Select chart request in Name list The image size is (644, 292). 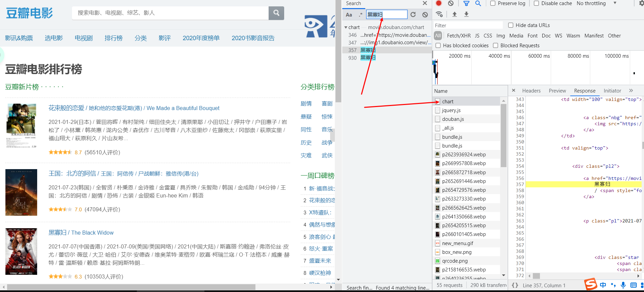(x=466, y=102)
